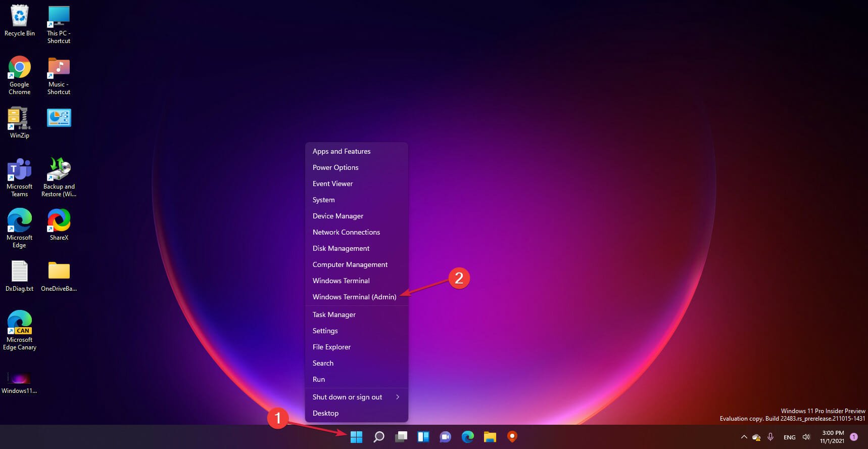The image size is (868, 449).
Task: Select Desktop at the menu bottom
Action: pos(357,413)
